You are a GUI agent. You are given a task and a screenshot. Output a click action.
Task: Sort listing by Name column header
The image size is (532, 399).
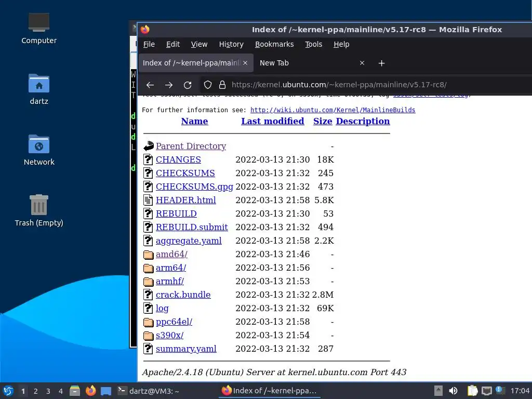[x=194, y=121]
